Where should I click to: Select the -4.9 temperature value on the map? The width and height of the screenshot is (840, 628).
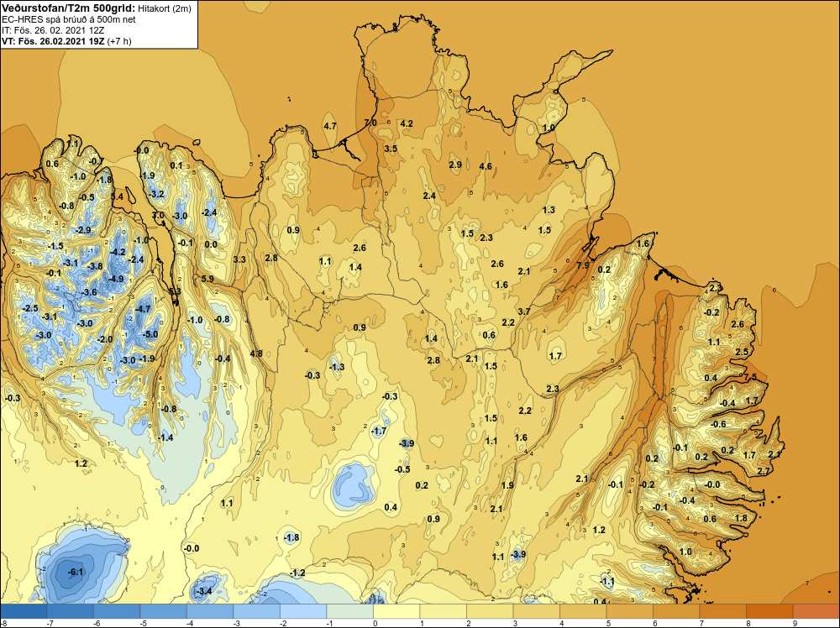(x=116, y=279)
